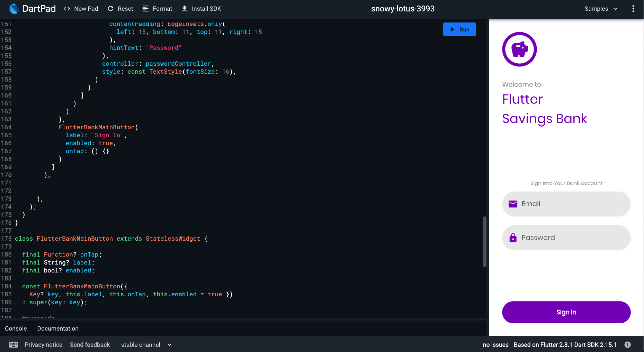Open the Documentation tab

pos(58,328)
